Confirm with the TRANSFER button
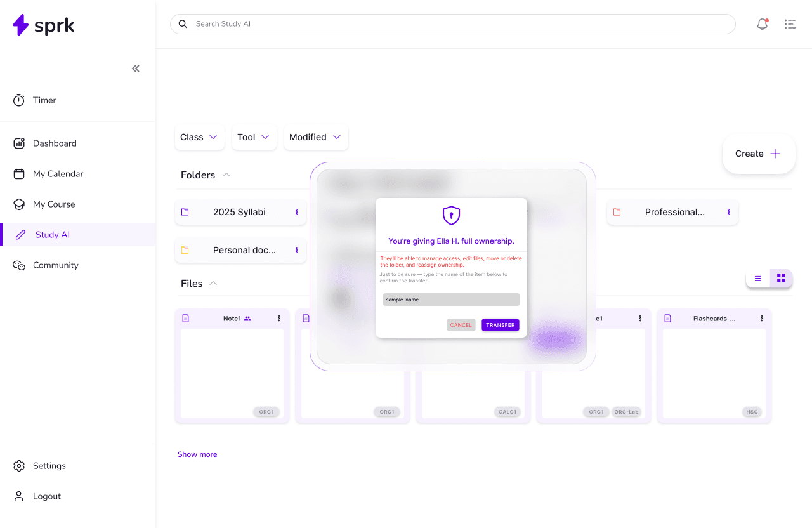This screenshot has width=812, height=528. point(501,325)
